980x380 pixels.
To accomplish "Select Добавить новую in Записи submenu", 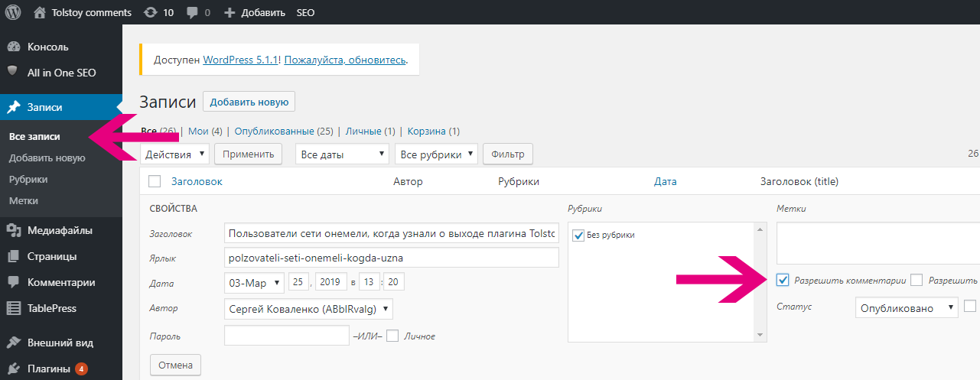I will tap(47, 158).
